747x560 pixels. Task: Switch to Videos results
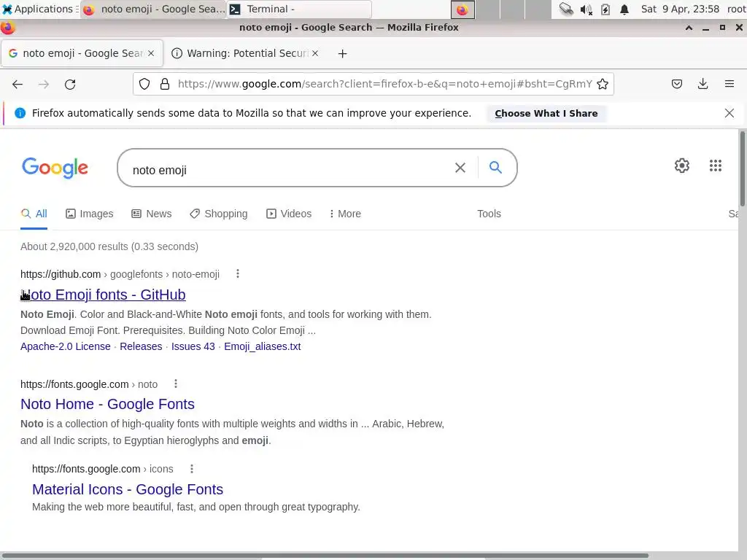tap(289, 214)
